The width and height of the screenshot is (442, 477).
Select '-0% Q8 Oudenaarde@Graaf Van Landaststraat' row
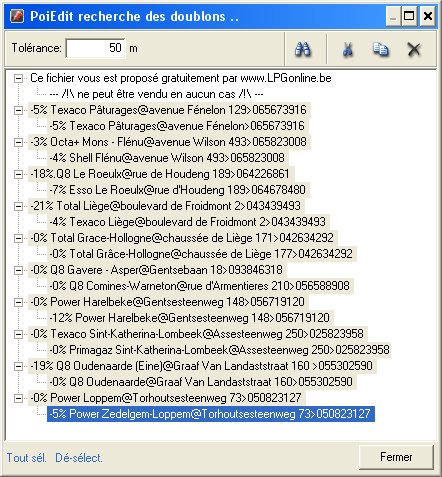tap(201, 382)
